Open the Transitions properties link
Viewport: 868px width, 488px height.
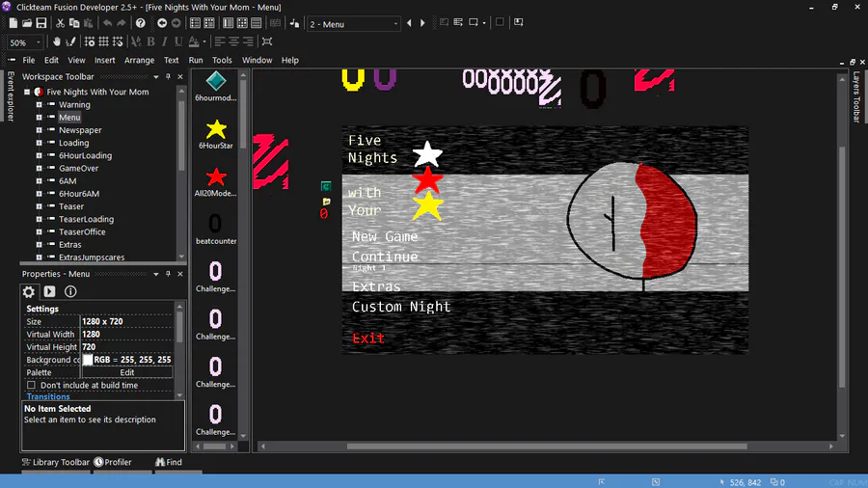pos(48,396)
